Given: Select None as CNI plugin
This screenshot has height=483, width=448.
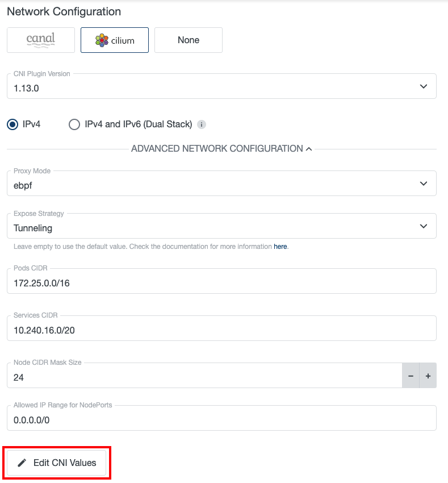Looking at the screenshot, I should (189, 40).
